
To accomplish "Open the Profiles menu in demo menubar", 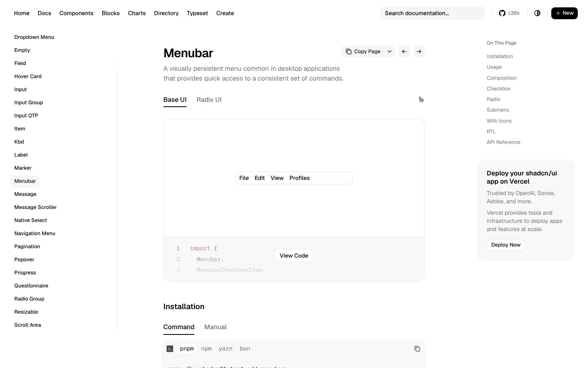I will pos(300,178).
